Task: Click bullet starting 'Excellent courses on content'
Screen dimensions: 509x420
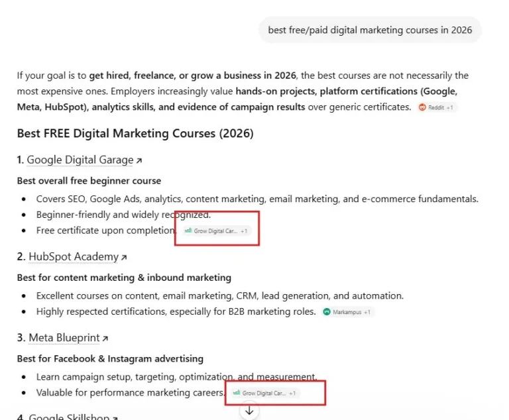Action: [220, 296]
